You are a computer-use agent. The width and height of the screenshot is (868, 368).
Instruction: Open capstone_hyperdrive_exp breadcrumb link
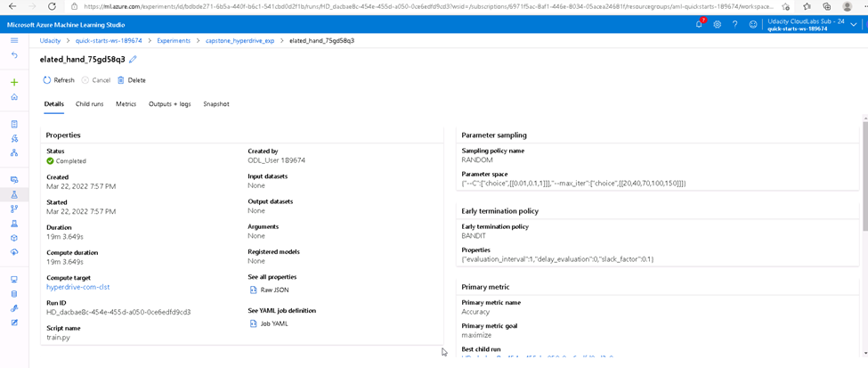click(x=239, y=41)
